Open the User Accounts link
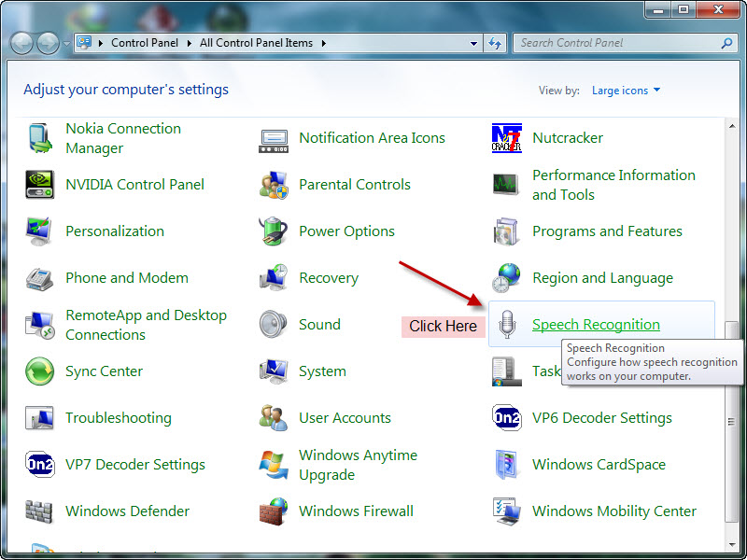The width and height of the screenshot is (747, 560). [345, 418]
